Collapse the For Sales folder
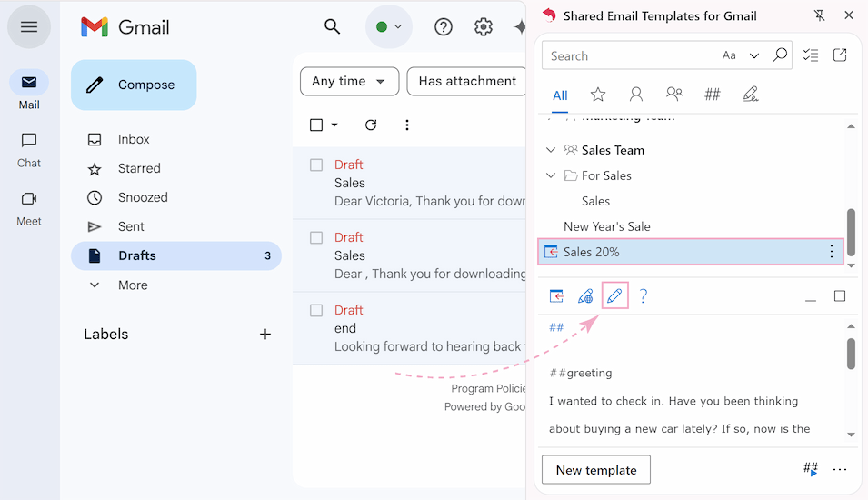 tap(551, 175)
